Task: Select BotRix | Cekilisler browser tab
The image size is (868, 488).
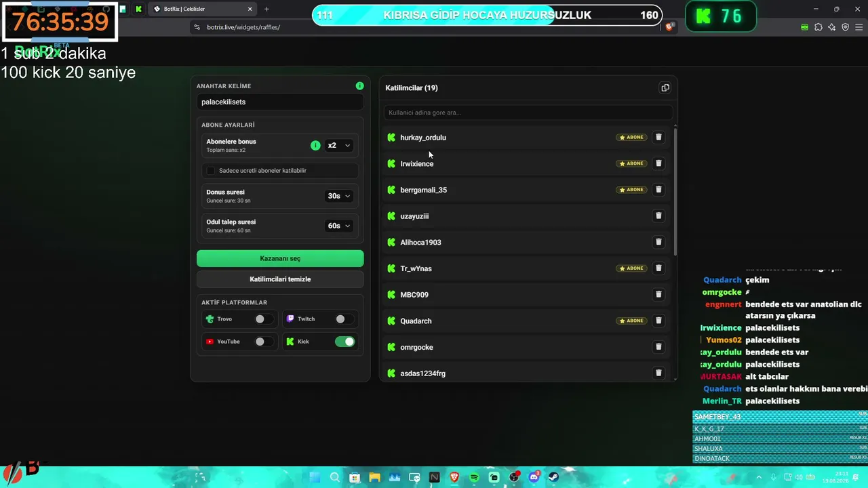Action: coord(202,9)
